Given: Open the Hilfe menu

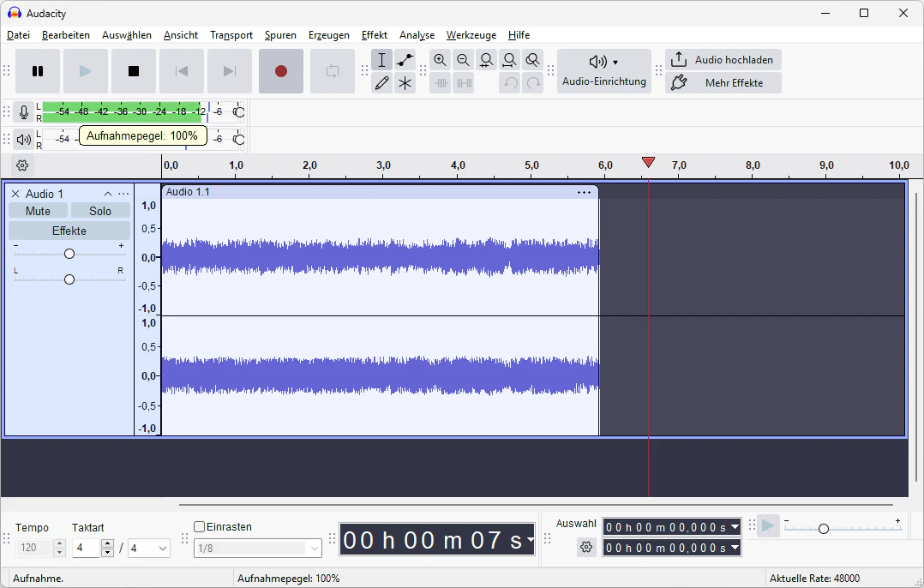Looking at the screenshot, I should tap(519, 35).
